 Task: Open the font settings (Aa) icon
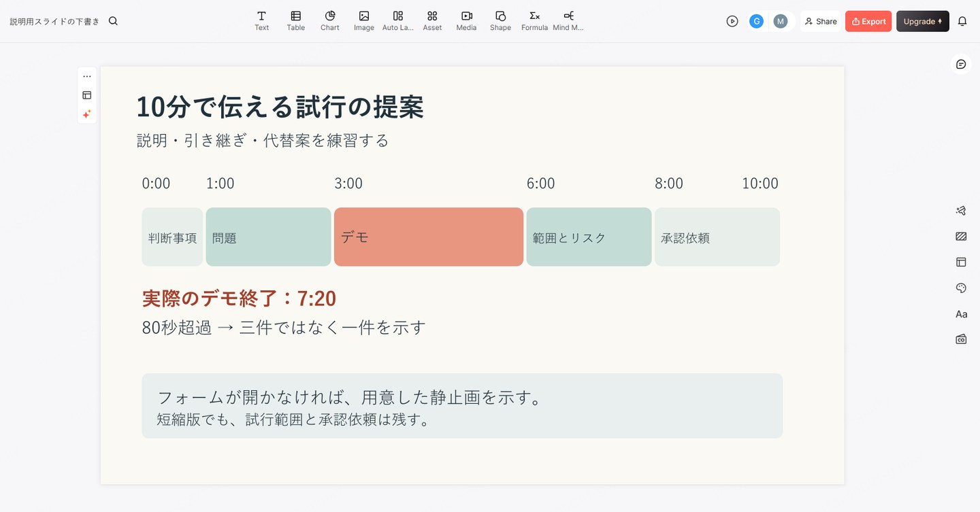click(961, 314)
